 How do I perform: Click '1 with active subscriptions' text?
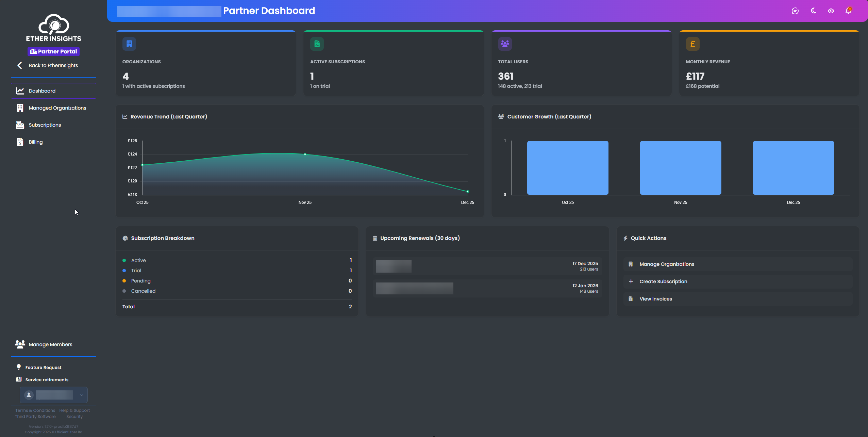pyautogui.click(x=154, y=86)
